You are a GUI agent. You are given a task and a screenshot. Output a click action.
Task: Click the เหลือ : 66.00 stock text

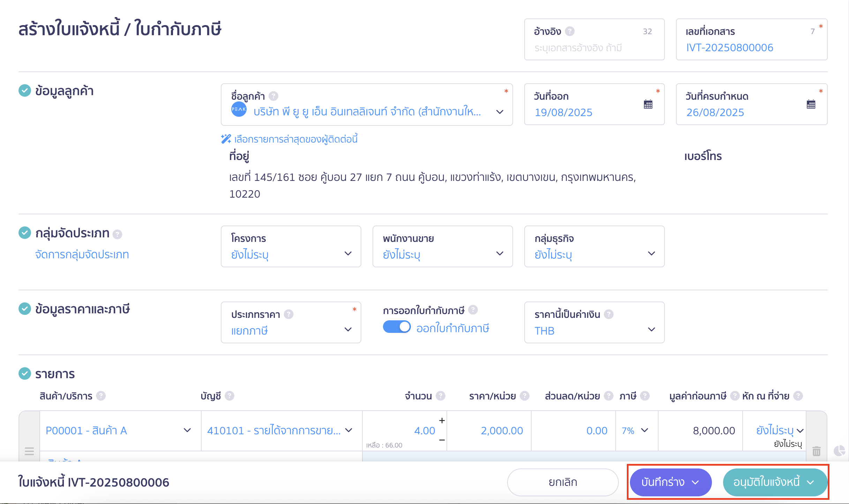(x=384, y=445)
